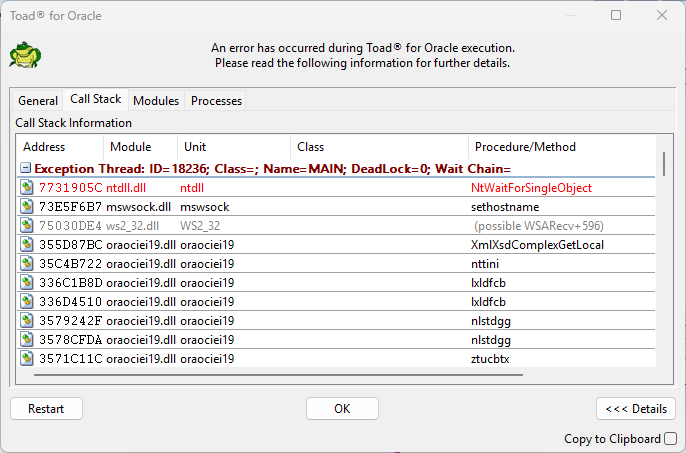Click address text 3571C11C
This screenshot has width=686, height=453.
70,359
